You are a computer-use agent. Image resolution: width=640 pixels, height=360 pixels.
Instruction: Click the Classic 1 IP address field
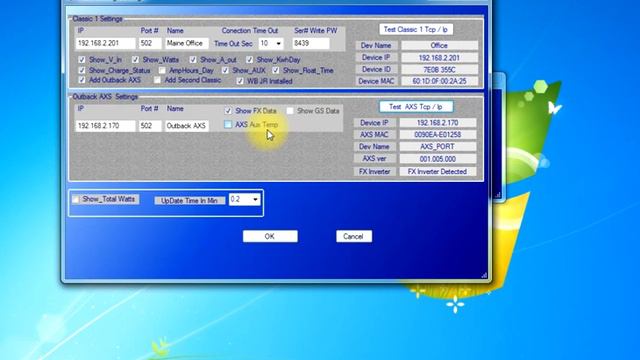pyautogui.click(x=105, y=43)
